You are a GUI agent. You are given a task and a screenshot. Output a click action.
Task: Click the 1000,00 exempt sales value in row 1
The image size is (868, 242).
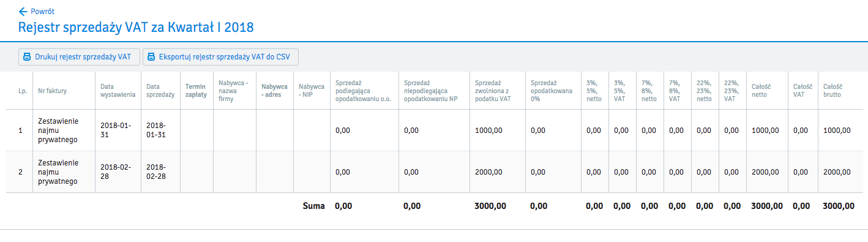pos(488,130)
